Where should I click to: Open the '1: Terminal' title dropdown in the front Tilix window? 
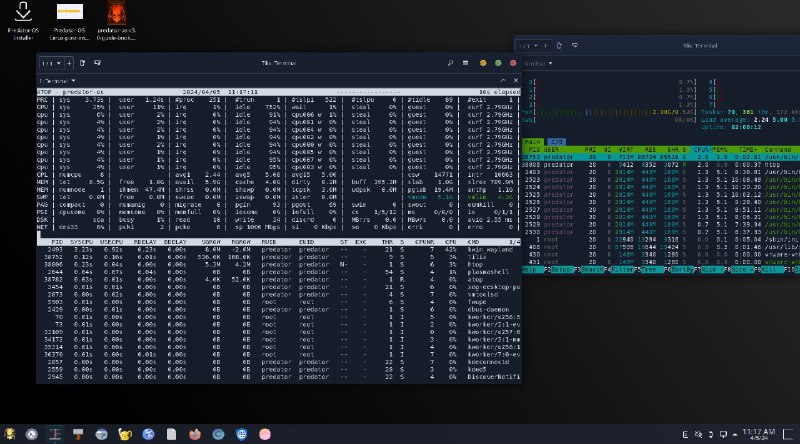pos(57,81)
